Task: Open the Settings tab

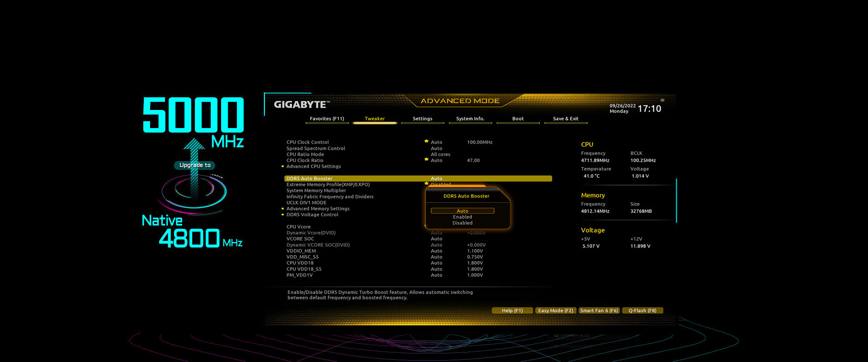Action: pos(423,119)
